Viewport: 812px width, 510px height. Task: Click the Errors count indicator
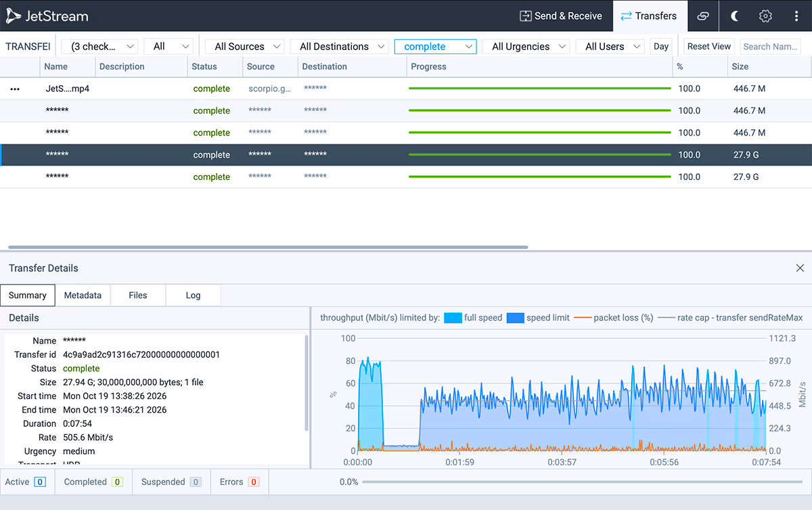click(240, 482)
